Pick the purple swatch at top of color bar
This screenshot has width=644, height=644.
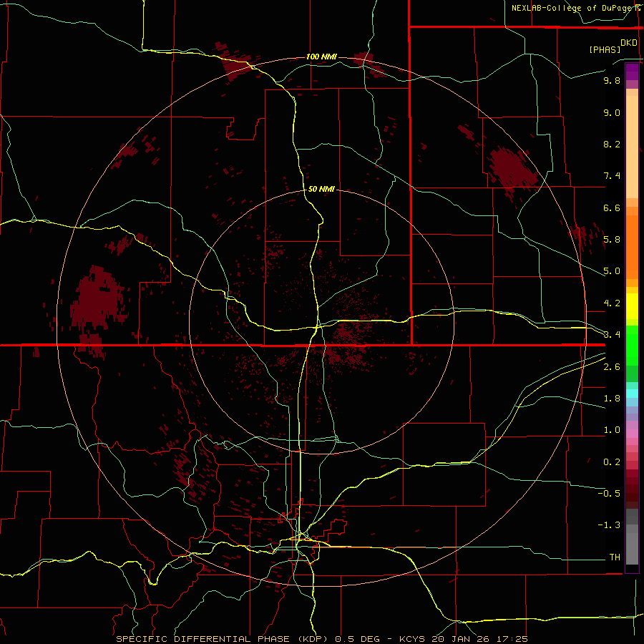[632, 71]
